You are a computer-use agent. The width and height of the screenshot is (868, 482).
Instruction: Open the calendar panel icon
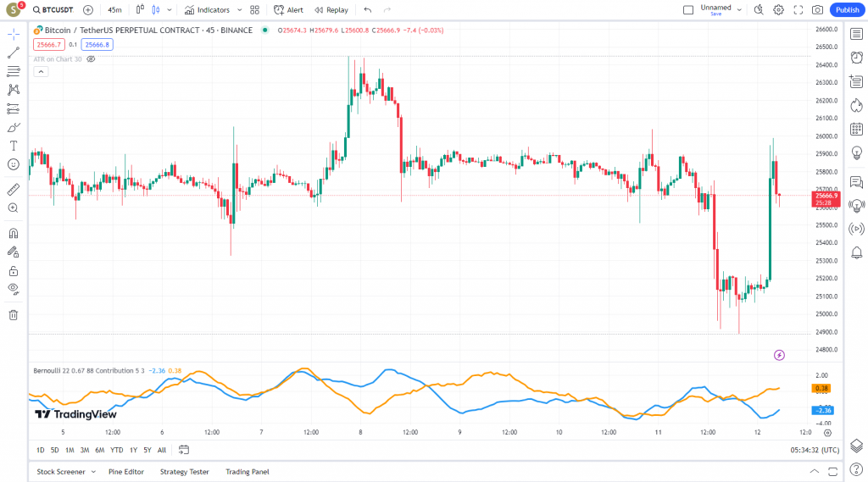point(856,130)
